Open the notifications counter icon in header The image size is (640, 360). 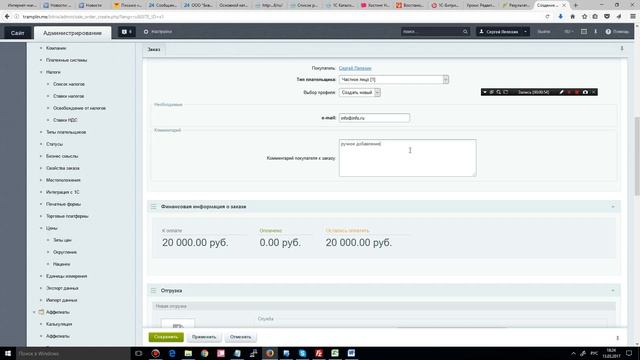[x=127, y=32]
